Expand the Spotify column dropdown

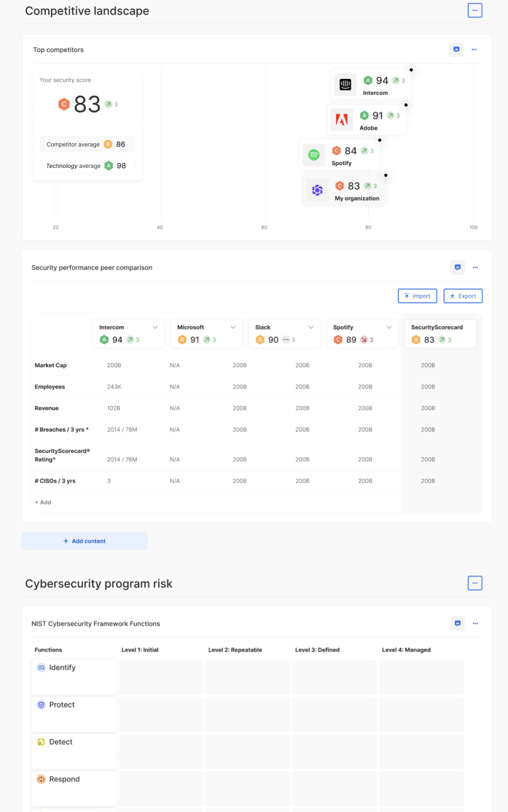tap(389, 327)
